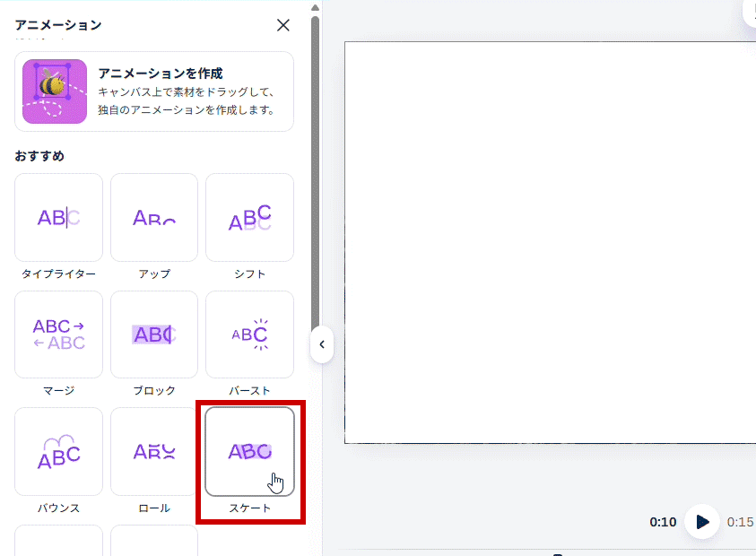Click the アップ label text
Screen dimensions: 756x556
(x=154, y=274)
